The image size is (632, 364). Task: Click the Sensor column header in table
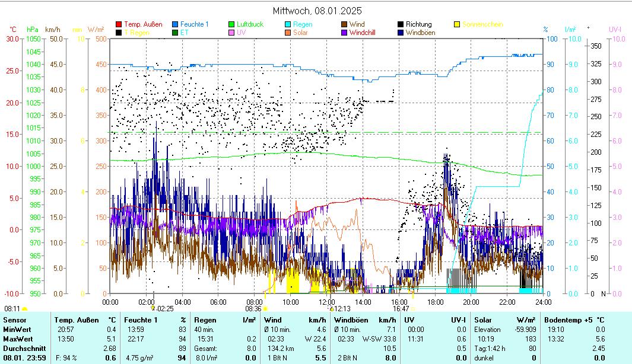point(14,320)
